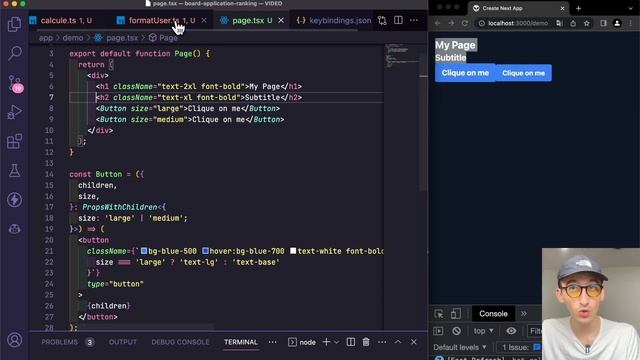Open the Testing flask view
The width and height of the screenshot is (640, 360).
point(14,171)
